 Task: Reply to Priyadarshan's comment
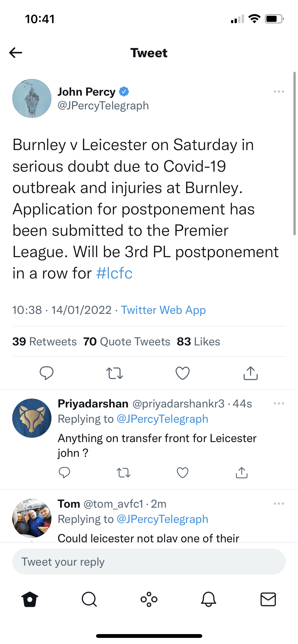point(64,473)
